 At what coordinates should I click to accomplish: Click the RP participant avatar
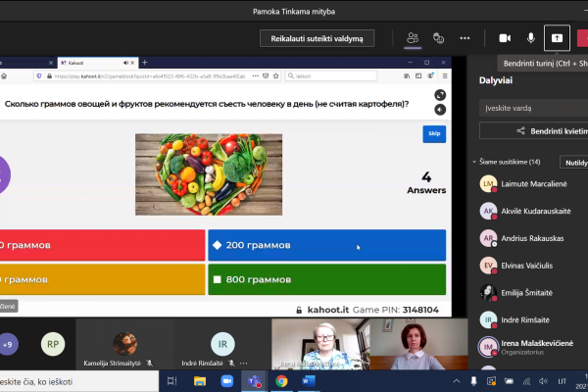[x=53, y=344]
